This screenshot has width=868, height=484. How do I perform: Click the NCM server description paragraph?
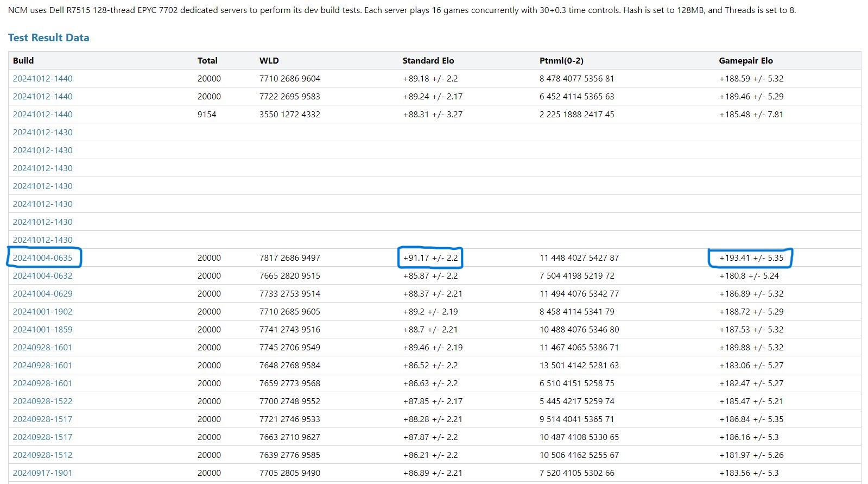402,10
